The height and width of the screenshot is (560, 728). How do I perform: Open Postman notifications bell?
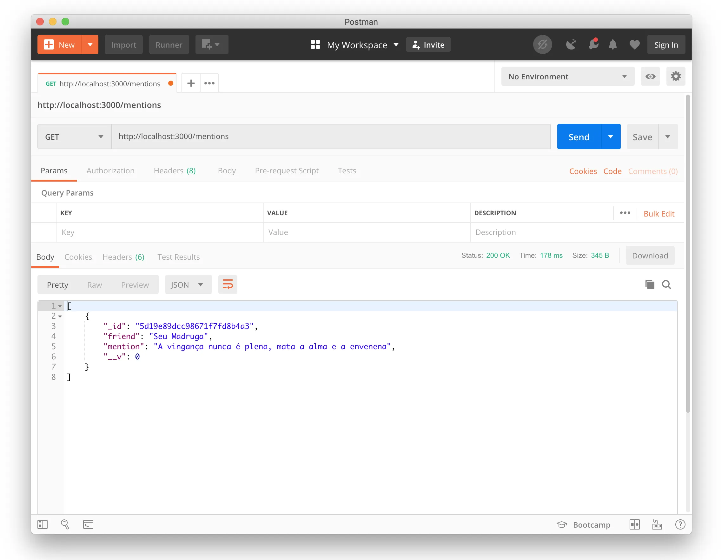tap(613, 44)
